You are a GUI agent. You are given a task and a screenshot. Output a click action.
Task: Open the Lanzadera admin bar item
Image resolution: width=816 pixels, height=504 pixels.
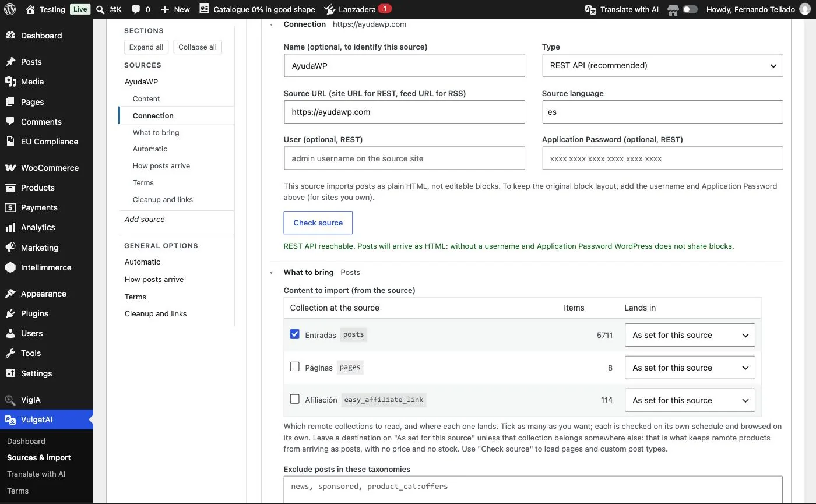[358, 9]
